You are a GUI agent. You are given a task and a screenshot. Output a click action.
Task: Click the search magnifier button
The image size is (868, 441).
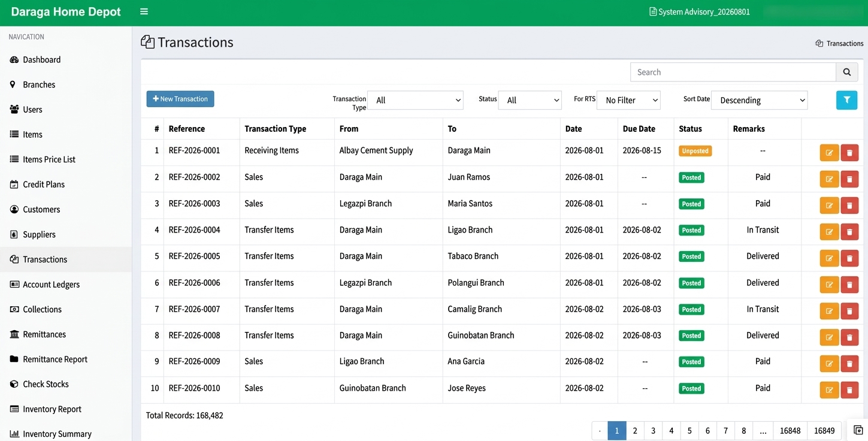(847, 72)
